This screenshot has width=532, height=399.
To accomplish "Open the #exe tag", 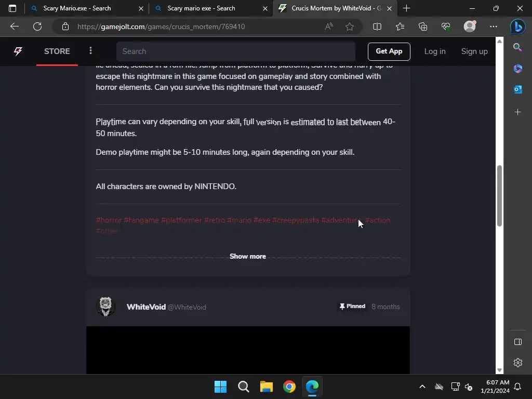I will [x=262, y=220].
